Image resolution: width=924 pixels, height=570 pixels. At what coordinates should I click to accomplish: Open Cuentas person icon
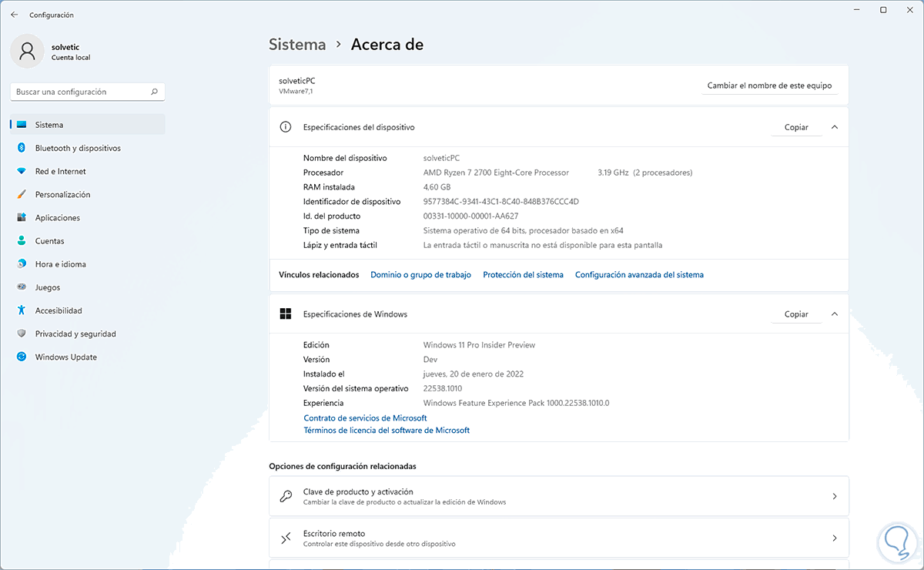point(21,241)
